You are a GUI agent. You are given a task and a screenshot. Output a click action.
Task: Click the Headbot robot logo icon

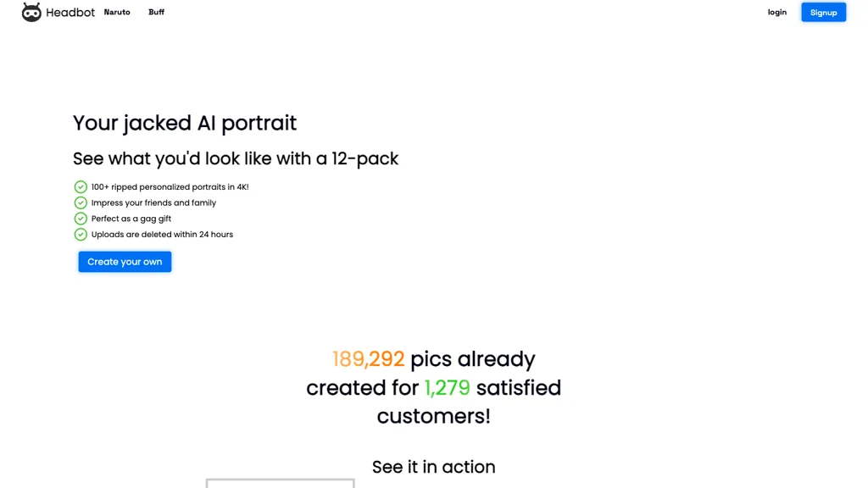tap(31, 12)
